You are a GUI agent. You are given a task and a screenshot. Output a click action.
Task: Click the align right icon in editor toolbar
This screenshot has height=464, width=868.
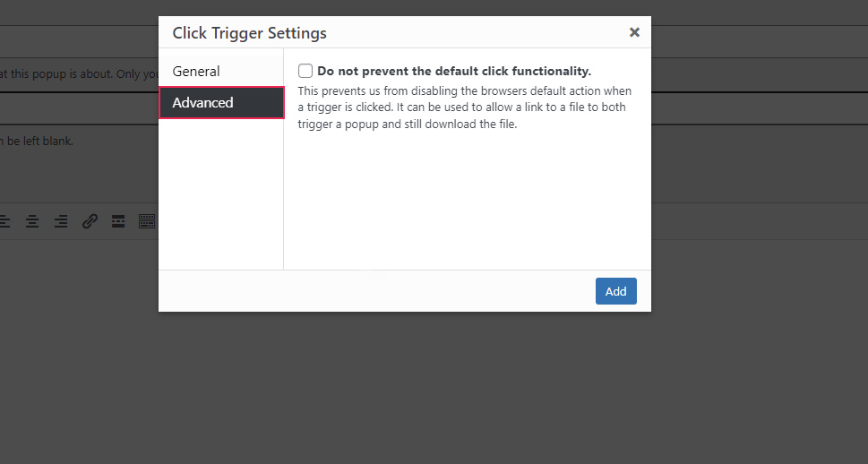click(61, 221)
